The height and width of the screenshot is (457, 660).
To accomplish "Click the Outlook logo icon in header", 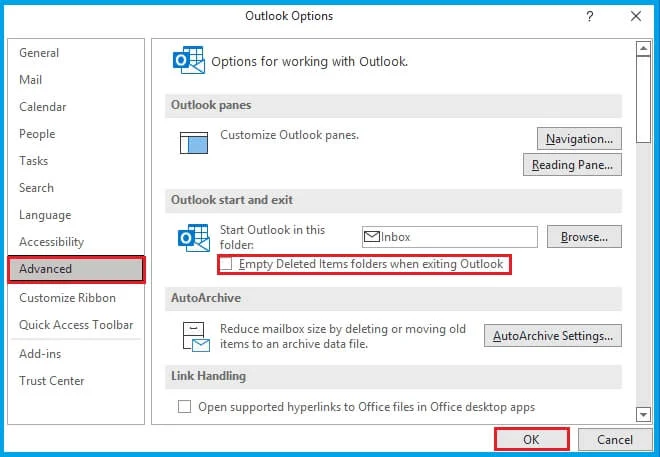I will (x=189, y=60).
